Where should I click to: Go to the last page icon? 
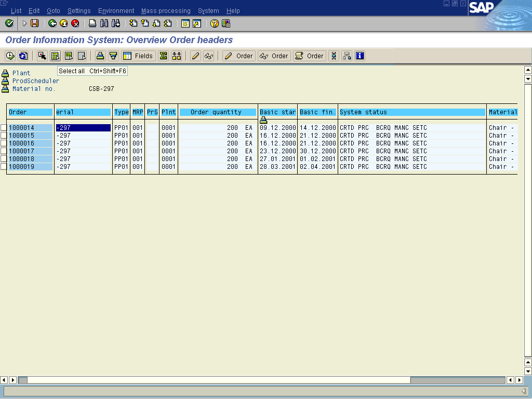(x=168, y=23)
